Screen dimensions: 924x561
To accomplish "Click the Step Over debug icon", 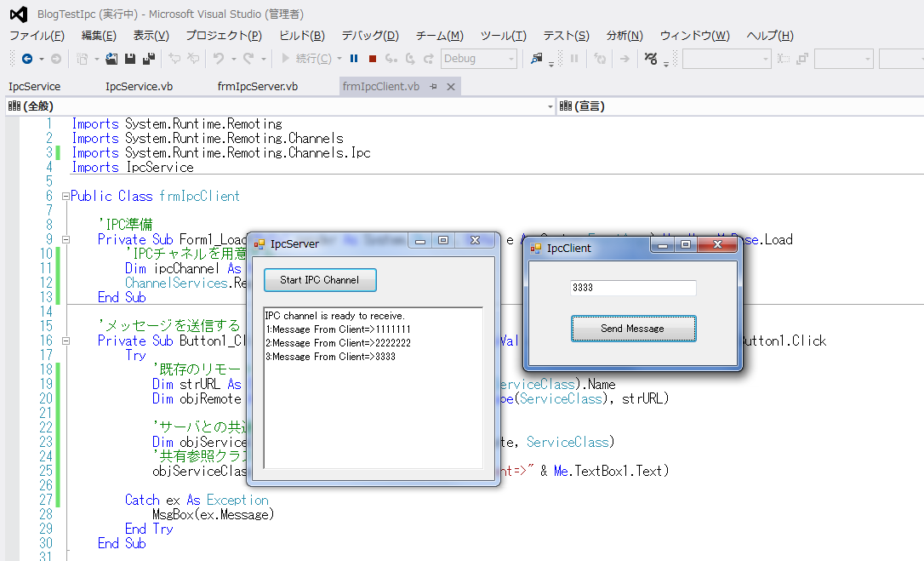I will (x=410, y=59).
